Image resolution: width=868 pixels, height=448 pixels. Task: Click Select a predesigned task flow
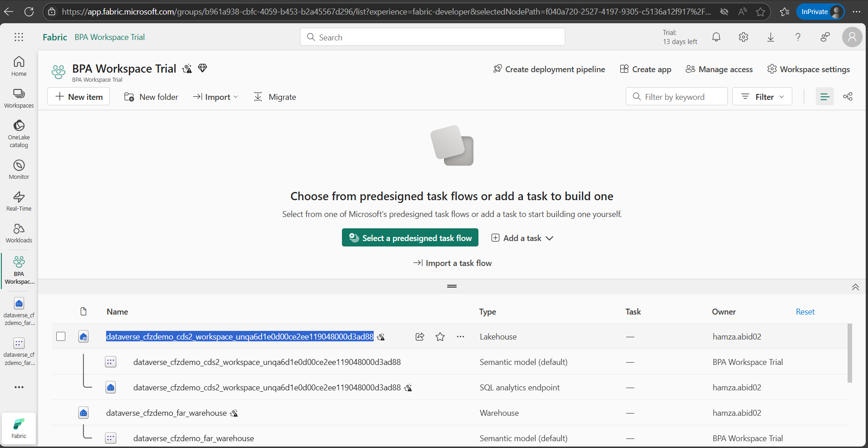pyautogui.click(x=410, y=238)
